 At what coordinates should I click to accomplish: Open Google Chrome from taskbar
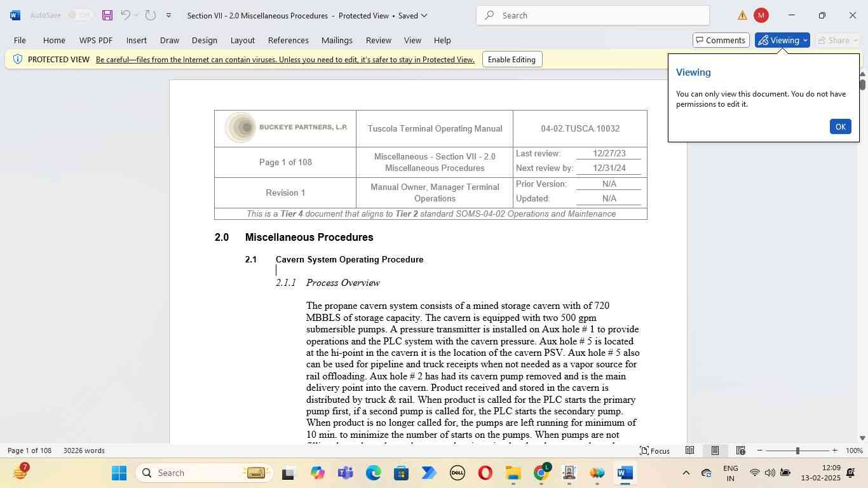(x=541, y=473)
